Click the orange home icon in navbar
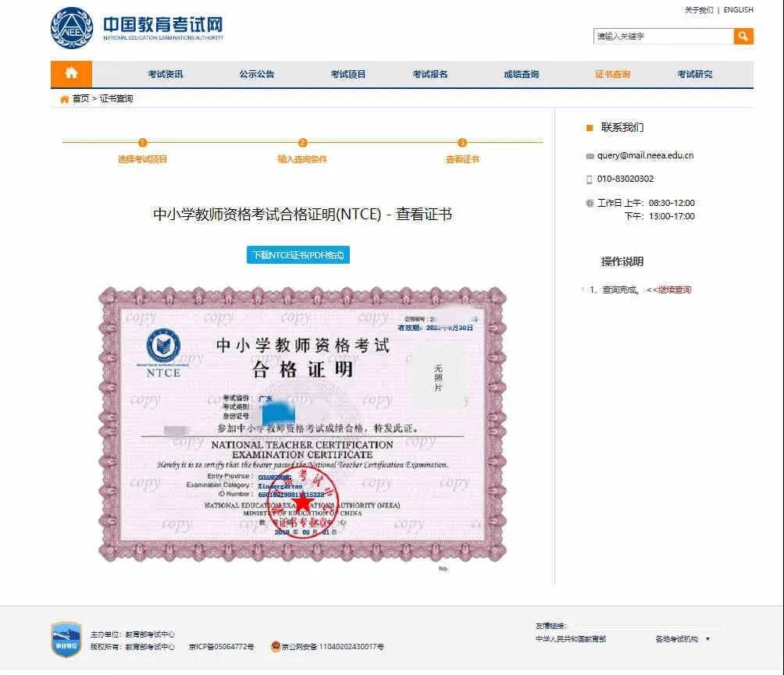 click(x=71, y=73)
